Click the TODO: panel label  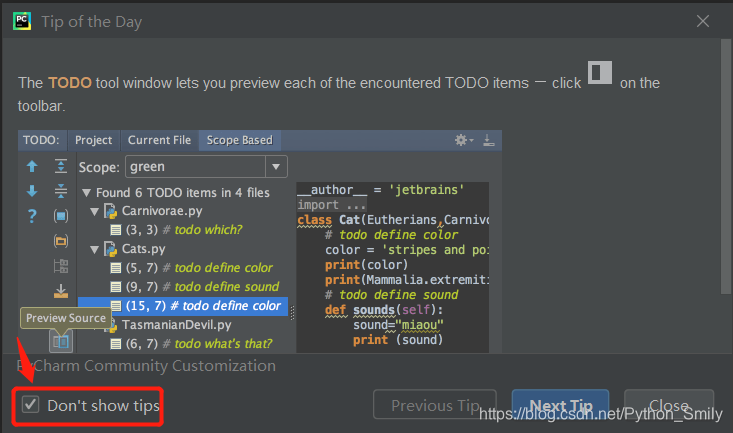[x=41, y=140]
